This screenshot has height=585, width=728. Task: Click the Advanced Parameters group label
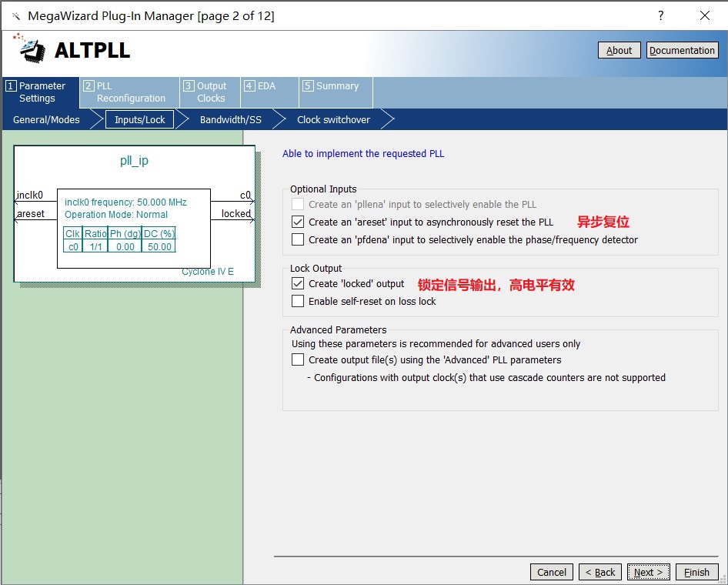coord(338,329)
